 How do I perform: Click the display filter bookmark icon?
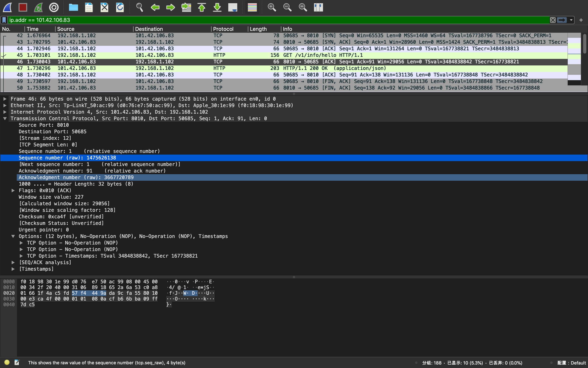click(4, 20)
